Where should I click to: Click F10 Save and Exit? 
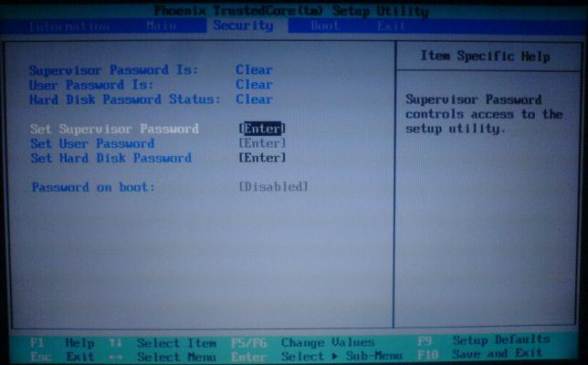(486, 353)
